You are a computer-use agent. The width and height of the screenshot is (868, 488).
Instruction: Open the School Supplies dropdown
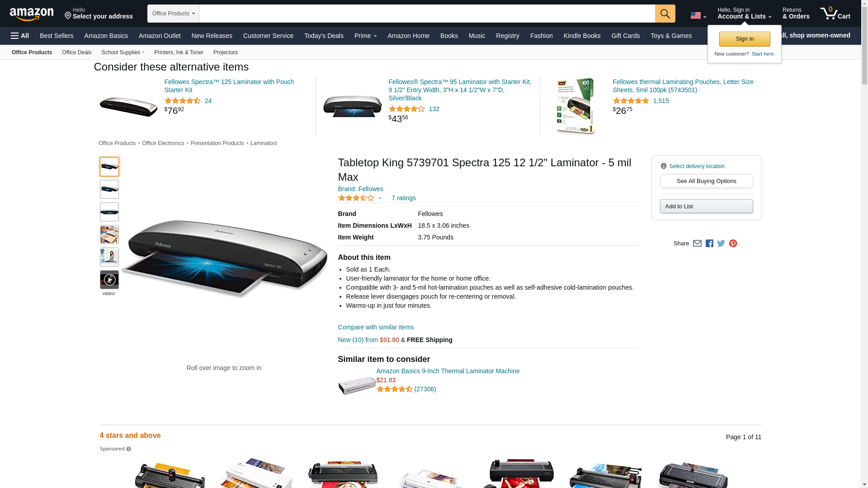(123, 52)
